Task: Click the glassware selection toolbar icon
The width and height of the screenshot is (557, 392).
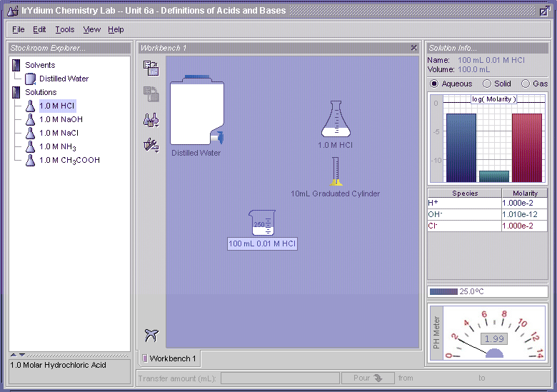Action: [151, 120]
